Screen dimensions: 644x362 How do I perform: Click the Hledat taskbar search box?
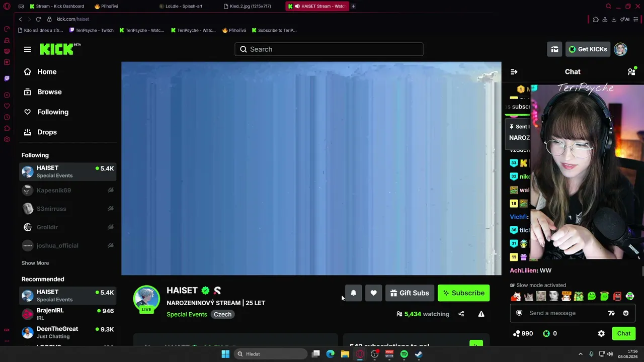(x=271, y=354)
